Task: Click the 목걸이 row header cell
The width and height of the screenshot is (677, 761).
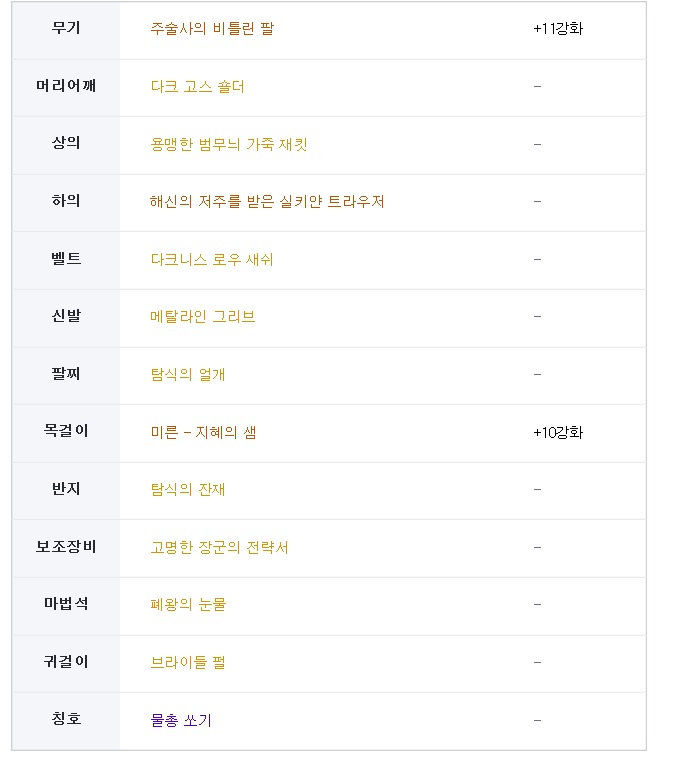Action: [x=66, y=432]
